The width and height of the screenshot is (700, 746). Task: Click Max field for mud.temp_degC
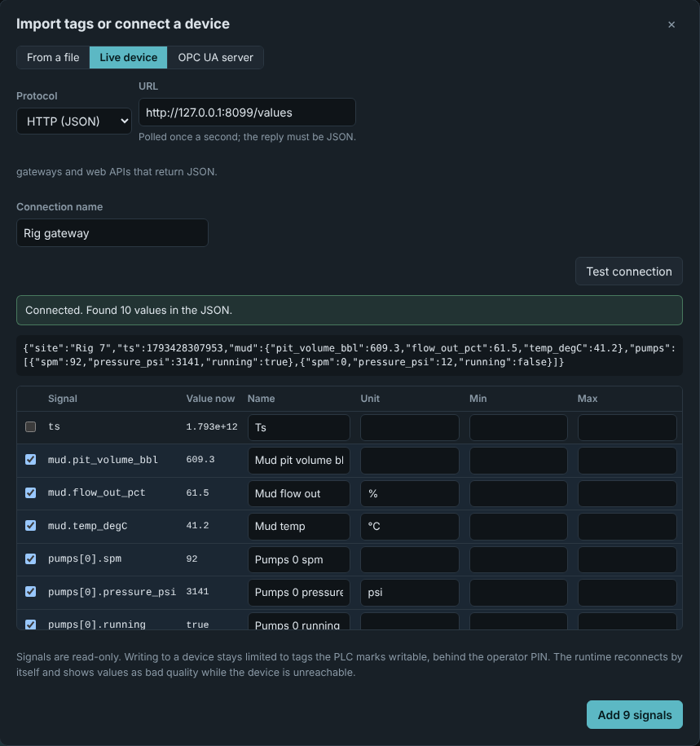pyautogui.click(x=627, y=526)
